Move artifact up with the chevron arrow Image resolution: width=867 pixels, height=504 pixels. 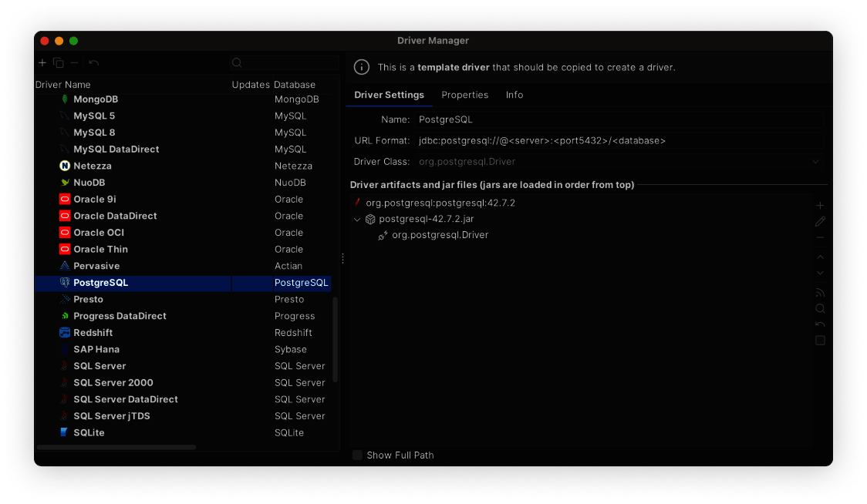pos(820,257)
